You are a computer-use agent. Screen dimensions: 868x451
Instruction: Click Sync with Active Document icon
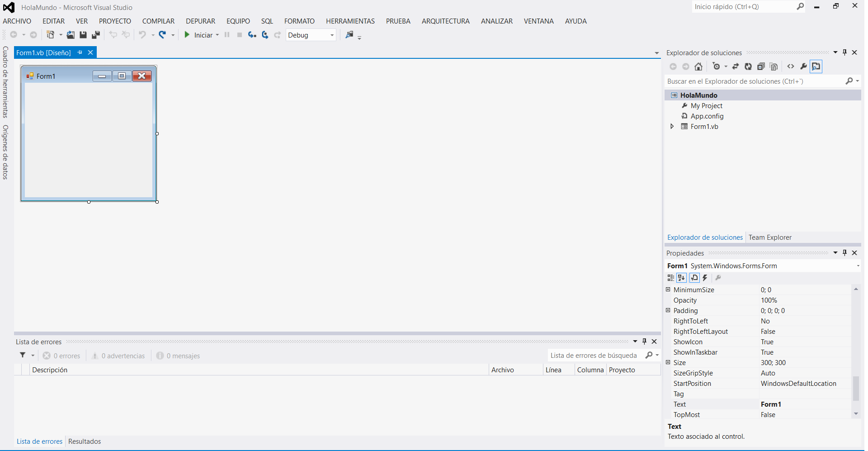(736, 66)
